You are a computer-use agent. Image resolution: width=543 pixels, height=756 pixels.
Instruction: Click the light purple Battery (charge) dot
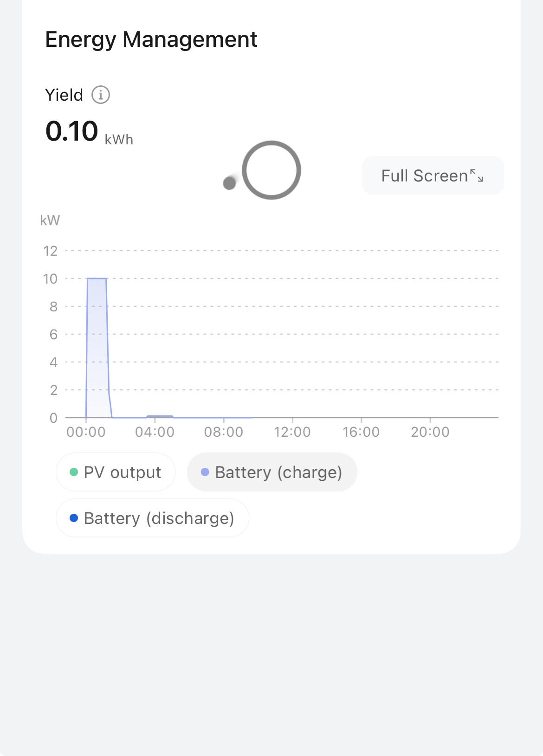[205, 472]
